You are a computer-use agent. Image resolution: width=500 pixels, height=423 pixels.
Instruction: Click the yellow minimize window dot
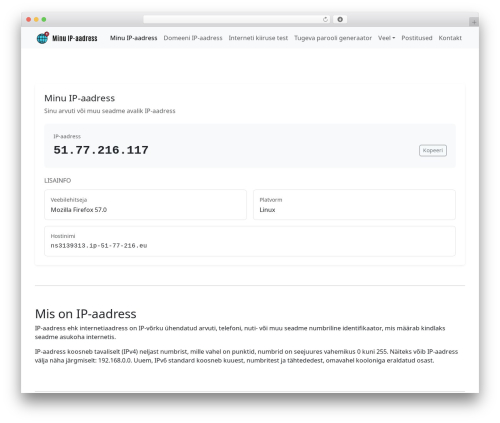tap(36, 19)
